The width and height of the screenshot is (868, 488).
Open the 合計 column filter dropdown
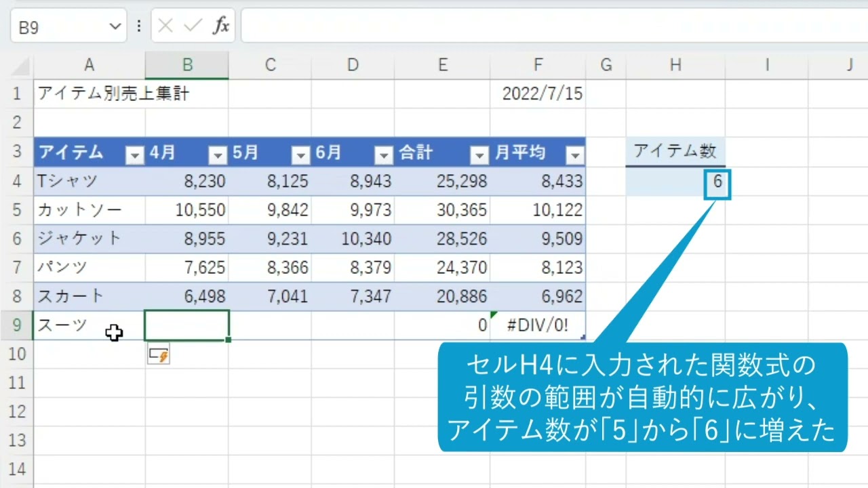(x=479, y=156)
